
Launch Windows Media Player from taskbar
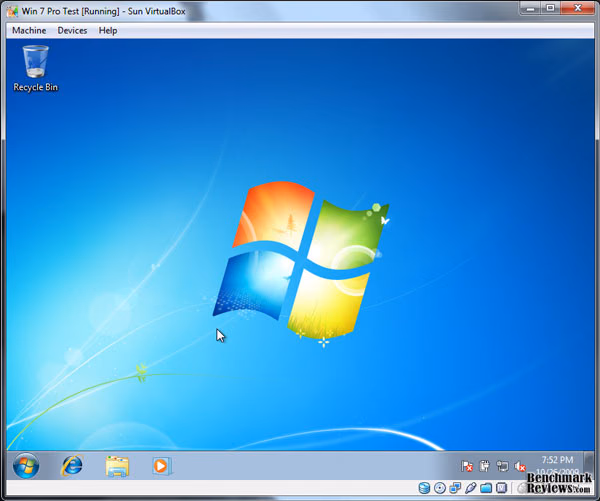[x=161, y=466]
